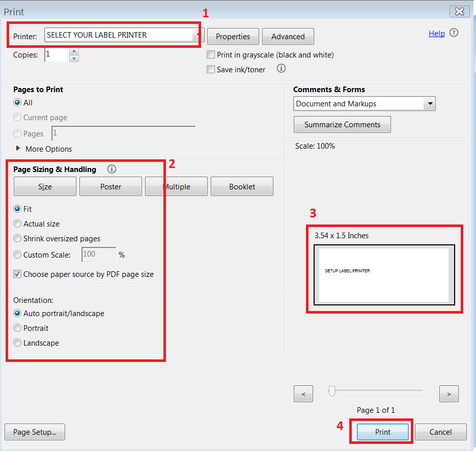Click the Help question mark icon
Viewport: 476px width, 451px height.
pyautogui.click(x=454, y=33)
